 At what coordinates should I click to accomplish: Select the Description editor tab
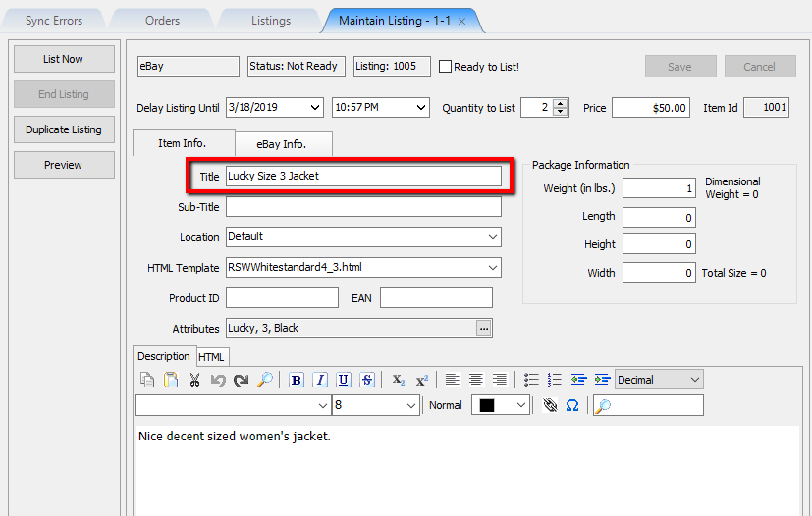click(164, 356)
